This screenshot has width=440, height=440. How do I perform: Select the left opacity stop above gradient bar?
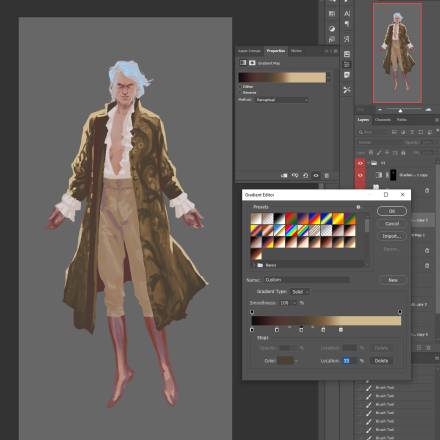click(252, 312)
